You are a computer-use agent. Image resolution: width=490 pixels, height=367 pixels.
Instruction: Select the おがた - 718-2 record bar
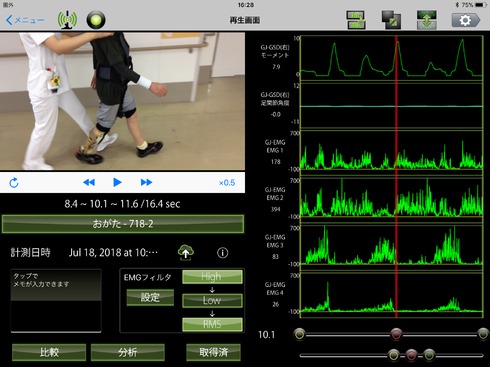[x=123, y=224]
